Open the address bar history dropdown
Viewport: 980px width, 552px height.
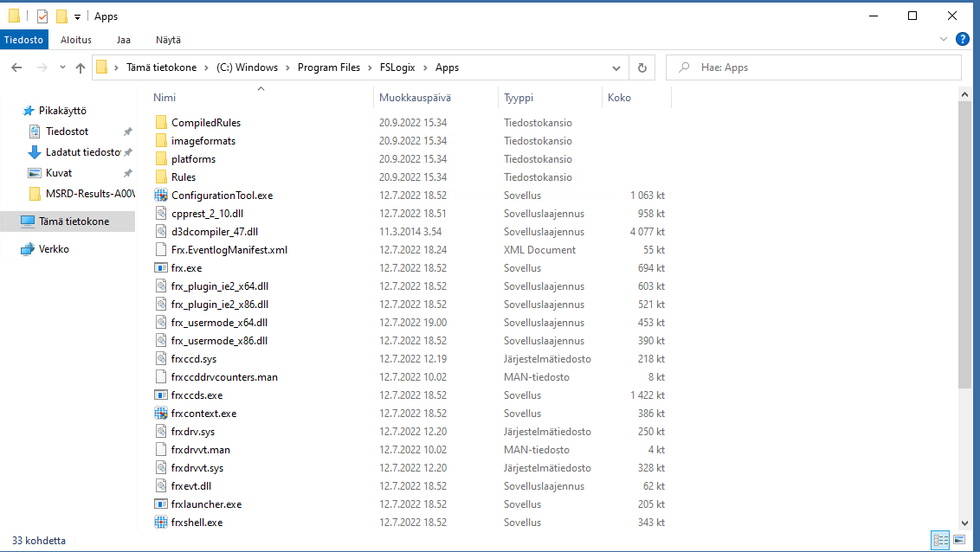(616, 67)
